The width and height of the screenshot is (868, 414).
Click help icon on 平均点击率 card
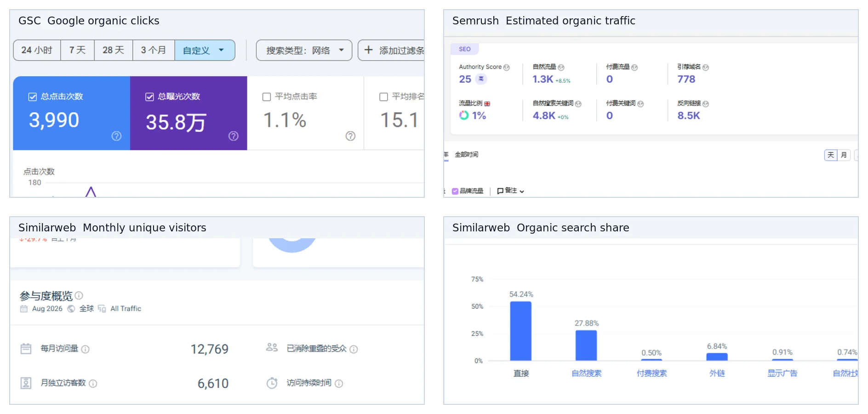click(x=350, y=136)
